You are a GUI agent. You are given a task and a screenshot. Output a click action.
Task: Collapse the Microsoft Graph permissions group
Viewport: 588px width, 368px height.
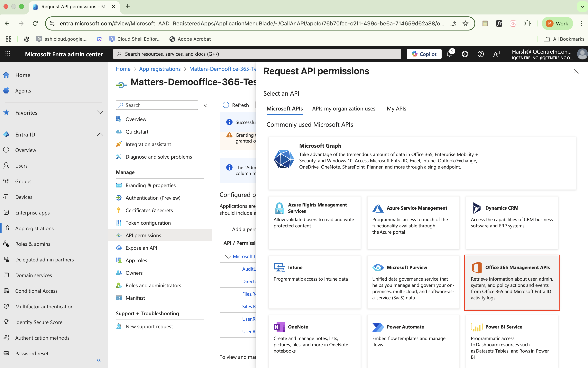coord(228,257)
